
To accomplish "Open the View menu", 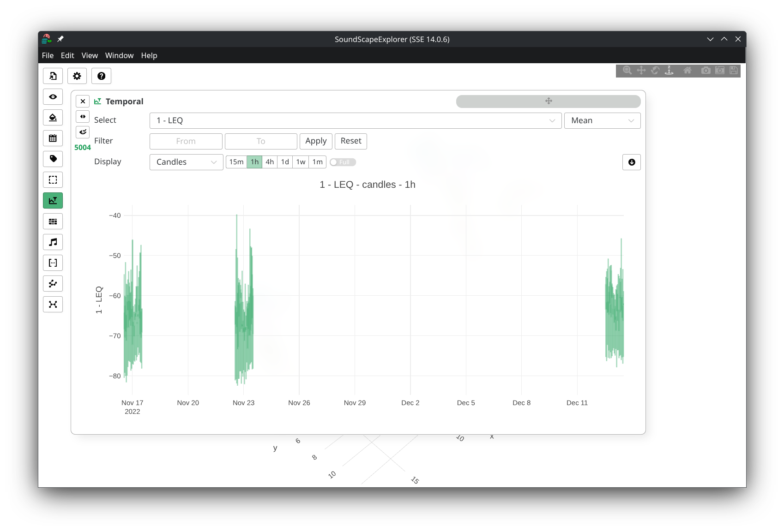I will pyautogui.click(x=90, y=55).
